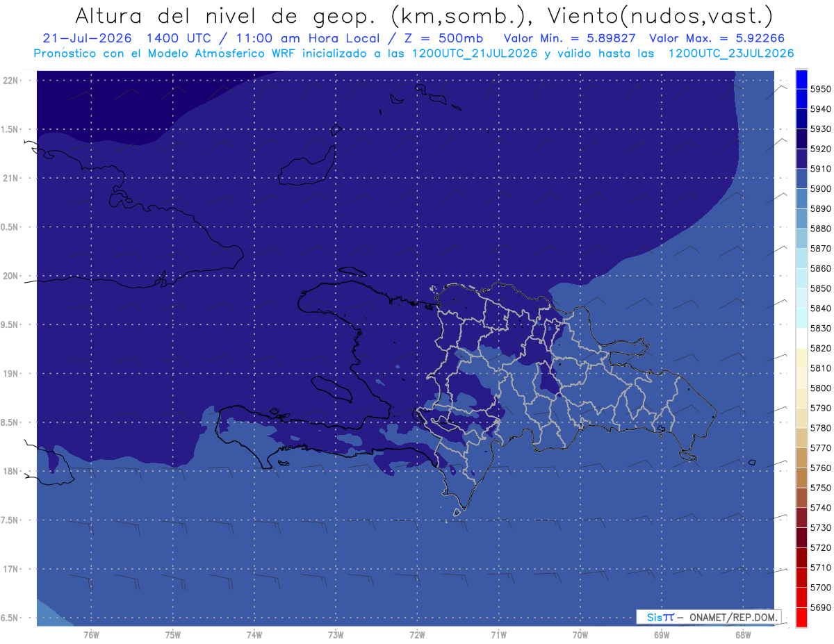
Task: Click the '74W' longitude label
Action: (254, 634)
